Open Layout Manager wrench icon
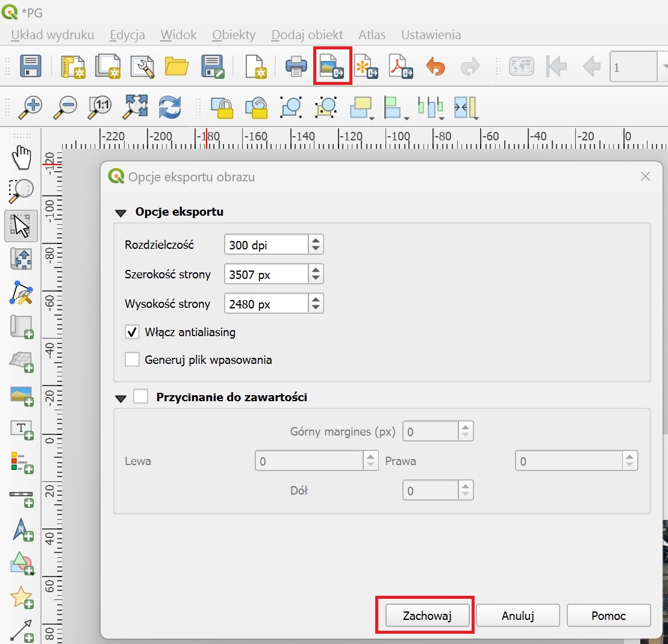The height and width of the screenshot is (644, 668). tap(142, 66)
